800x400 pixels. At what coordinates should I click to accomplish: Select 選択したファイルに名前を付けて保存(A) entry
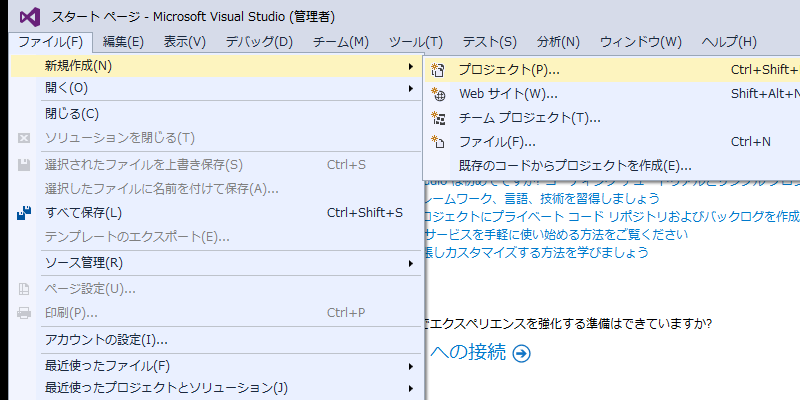pyautogui.click(x=216, y=189)
